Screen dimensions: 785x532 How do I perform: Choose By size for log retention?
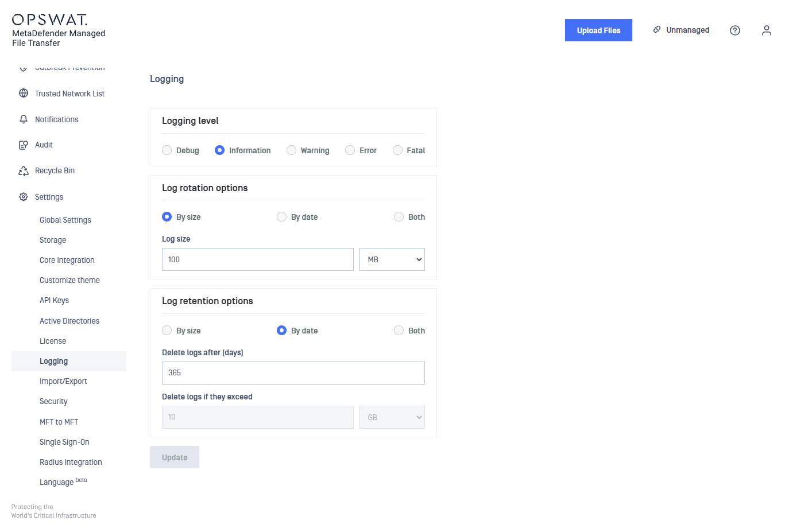pyautogui.click(x=167, y=330)
